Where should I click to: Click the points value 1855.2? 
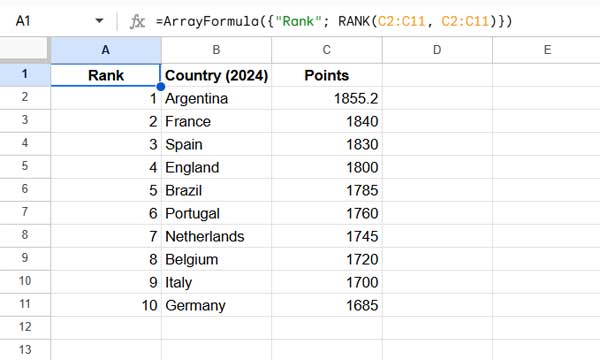pos(326,98)
